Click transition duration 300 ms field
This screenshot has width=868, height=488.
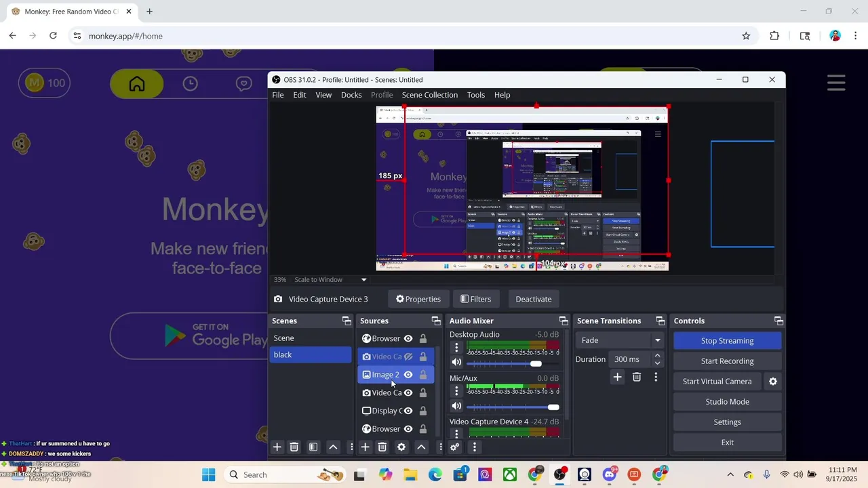pos(631,359)
